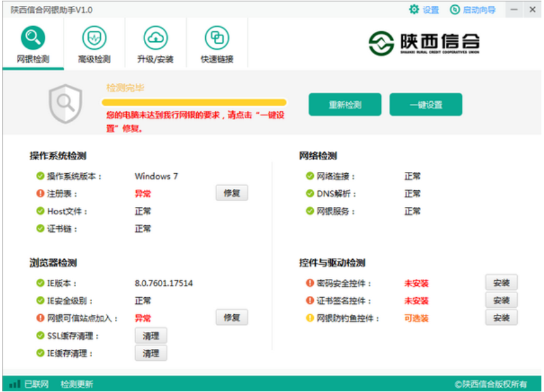
Task: Click the 重新检测 re-detect button
Action: coord(346,103)
